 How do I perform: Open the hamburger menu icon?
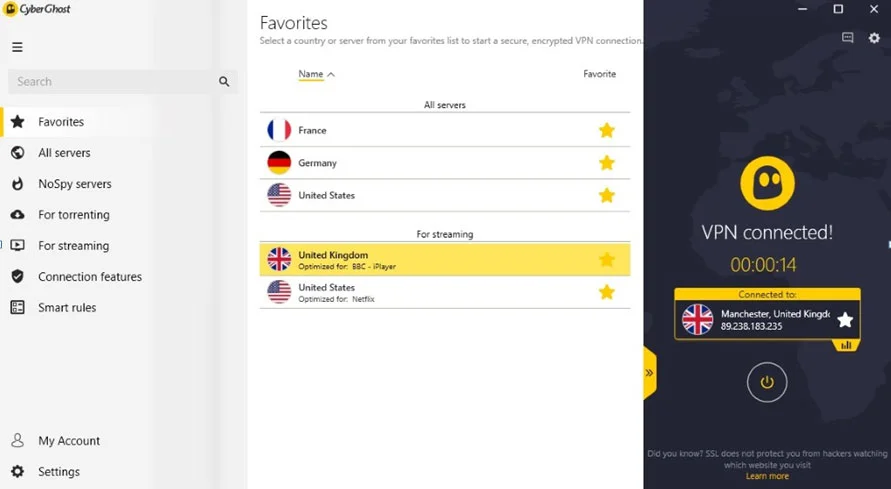[x=18, y=47]
